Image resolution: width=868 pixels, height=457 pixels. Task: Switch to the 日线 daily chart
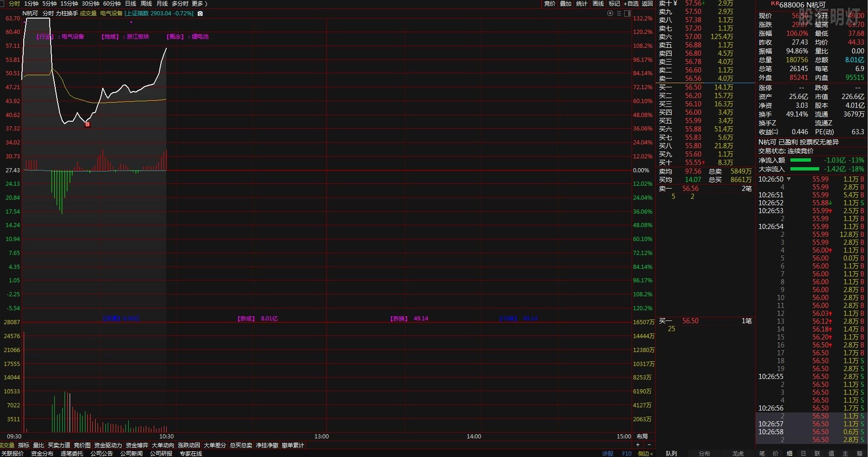[x=131, y=3]
